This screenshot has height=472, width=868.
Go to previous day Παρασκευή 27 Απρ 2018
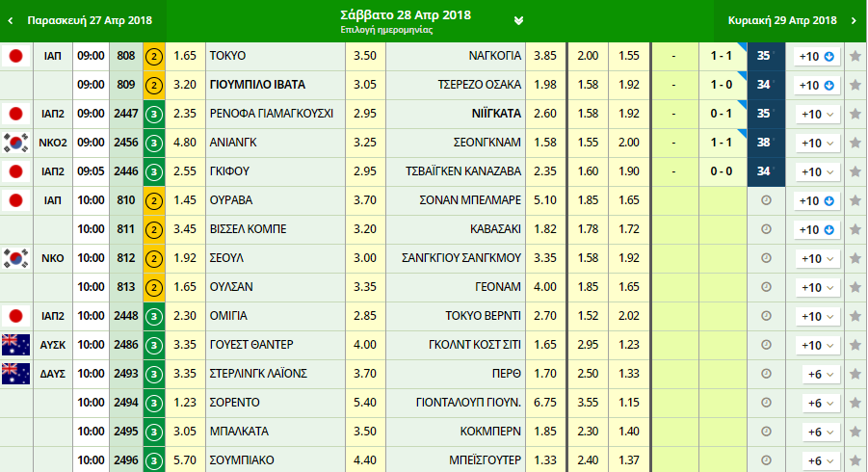(x=82, y=20)
